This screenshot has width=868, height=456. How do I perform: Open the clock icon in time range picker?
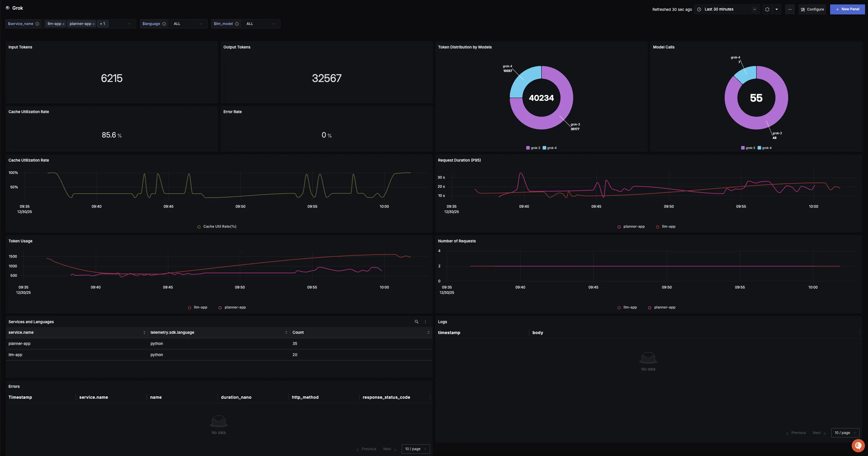click(x=699, y=9)
